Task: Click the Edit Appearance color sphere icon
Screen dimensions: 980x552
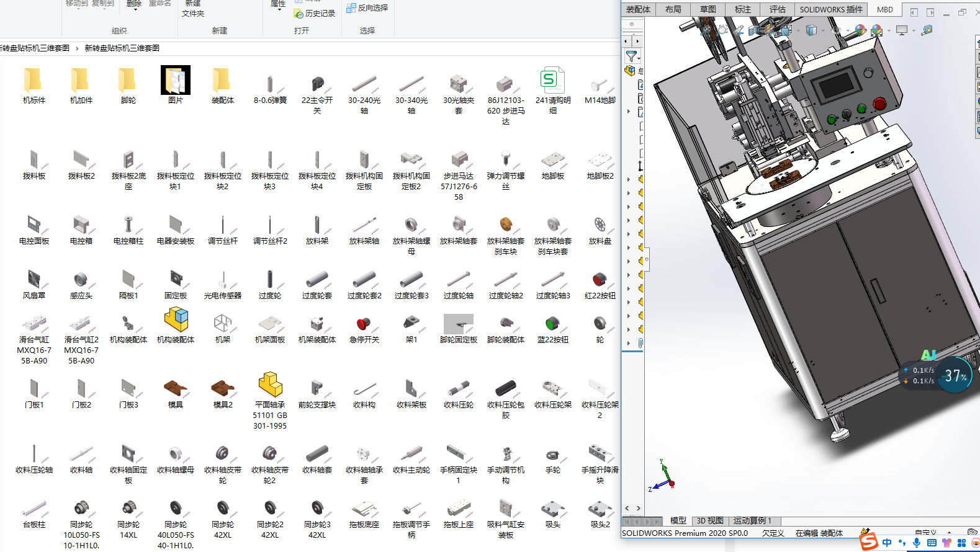Action: tap(860, 30)
